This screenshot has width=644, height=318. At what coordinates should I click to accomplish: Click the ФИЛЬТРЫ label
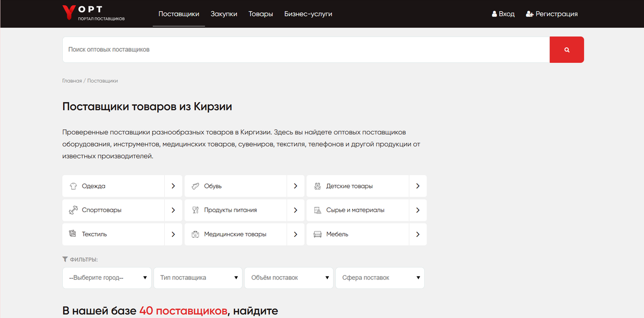click(84, 259)
